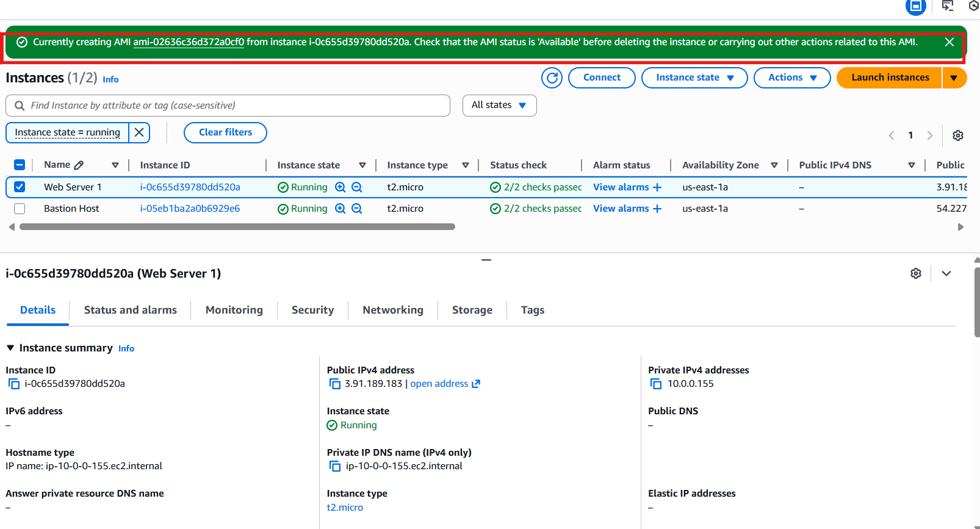This screenshot has height=529, width=980.
Task: Zoom out icon for Bastion Host state
Action: [357, 209]
